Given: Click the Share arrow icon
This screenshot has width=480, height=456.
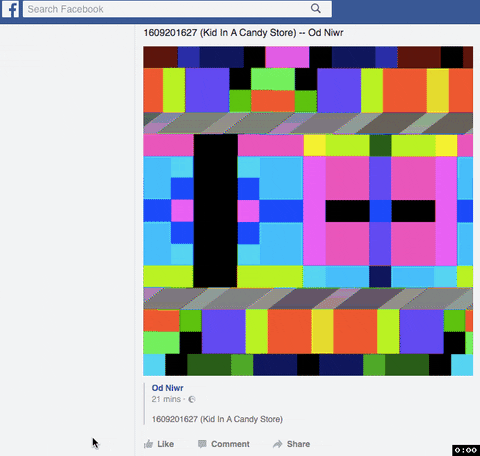Looking at the screenshot, I should click(x=278, y=444).
